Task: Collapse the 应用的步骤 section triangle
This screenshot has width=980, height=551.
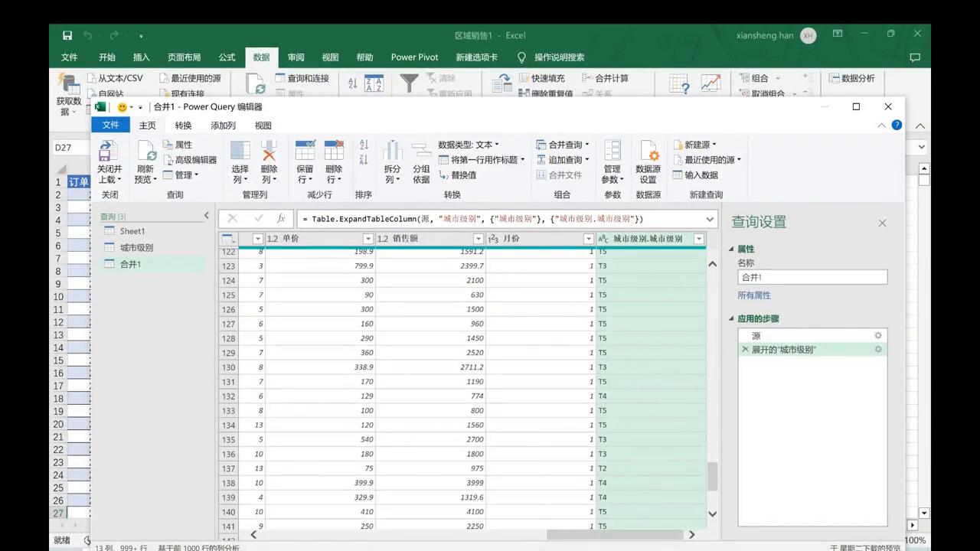Action: click(731, 319)
